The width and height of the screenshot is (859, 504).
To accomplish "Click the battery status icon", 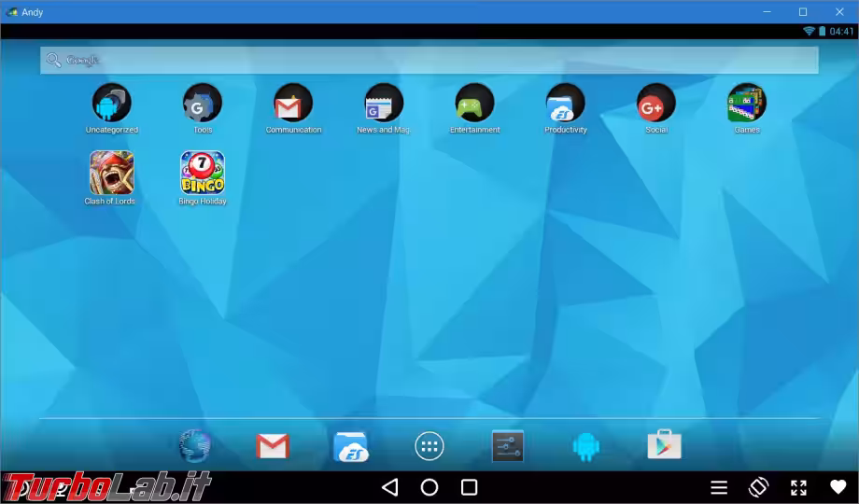I will pos(823,31).
